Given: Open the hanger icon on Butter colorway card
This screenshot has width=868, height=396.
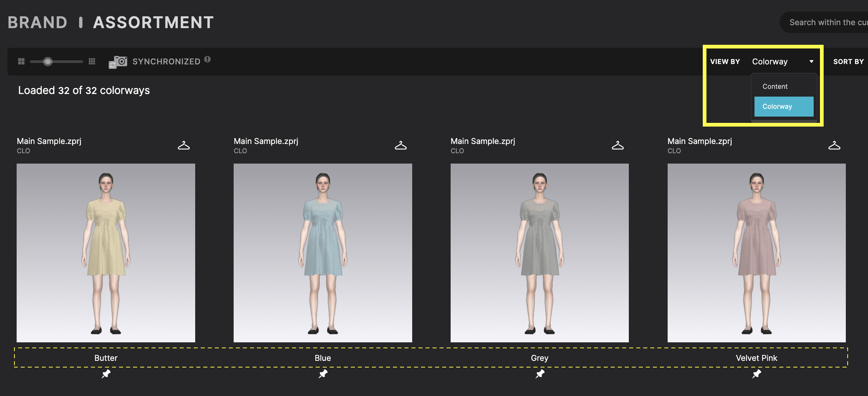Looking at the screenshot, I should click(x=184, y=145).
